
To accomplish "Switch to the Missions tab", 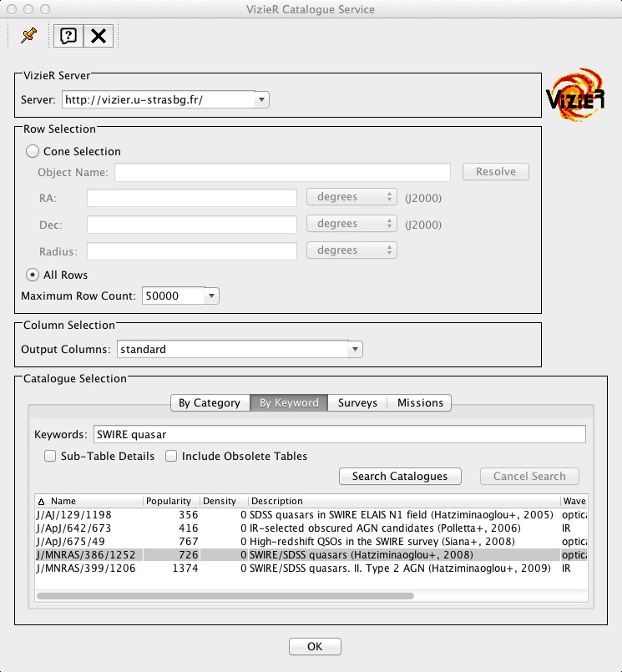I will coord(419,403).
